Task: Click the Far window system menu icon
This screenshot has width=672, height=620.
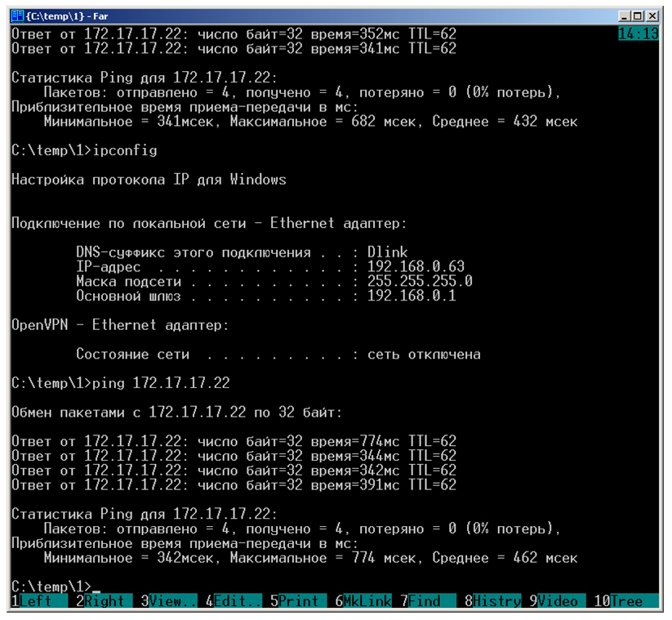Action: coord(16,15)
